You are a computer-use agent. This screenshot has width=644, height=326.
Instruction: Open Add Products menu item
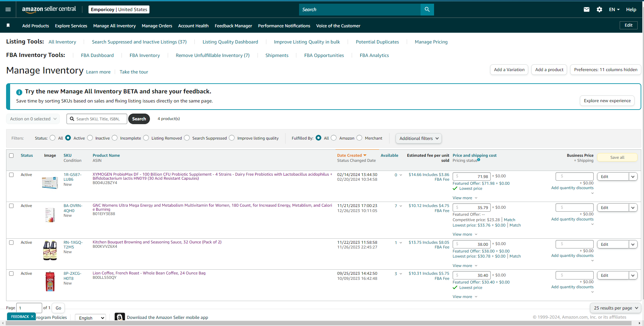point(35,26)
